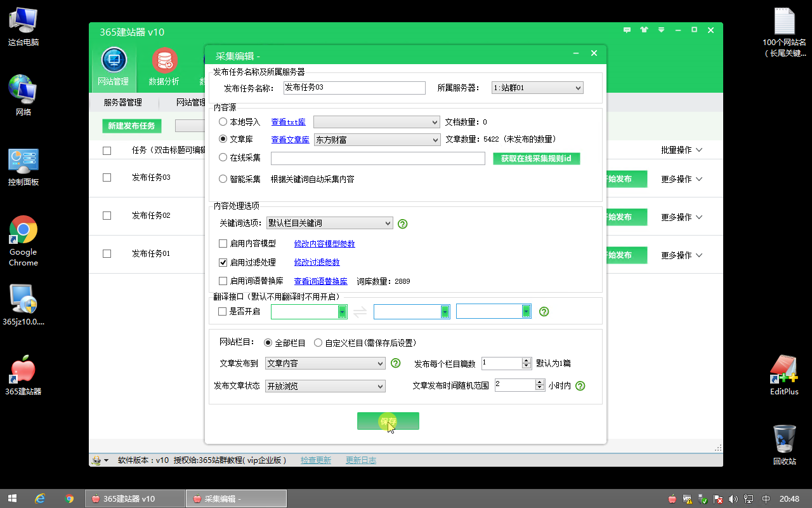812x508 pixels.
Task: Click the help icon beside 关键词选项
Action: (x=402, y=224)
